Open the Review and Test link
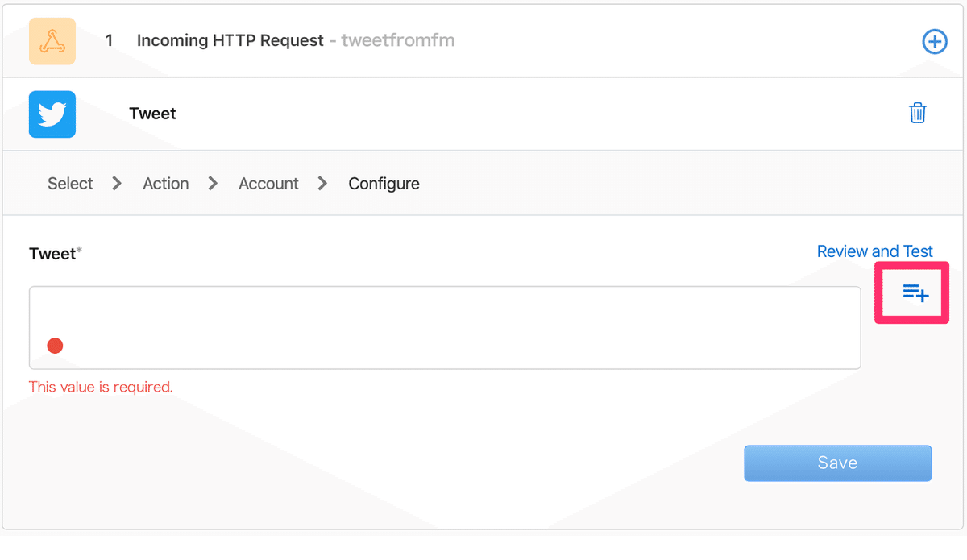The height and width of the screenshot is (560, 967). click(874, 251)
